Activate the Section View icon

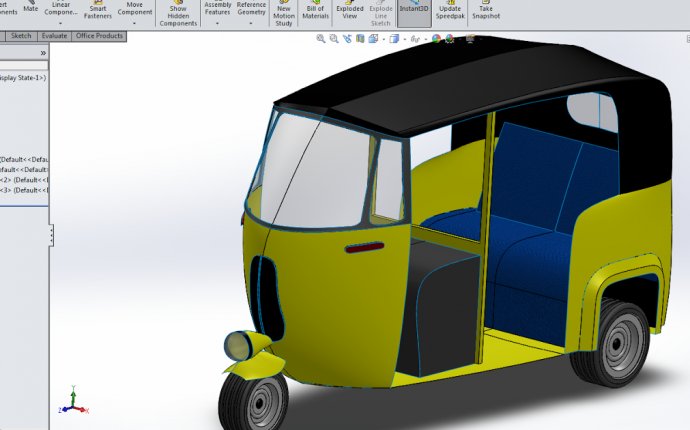click(x=360, y=39)
